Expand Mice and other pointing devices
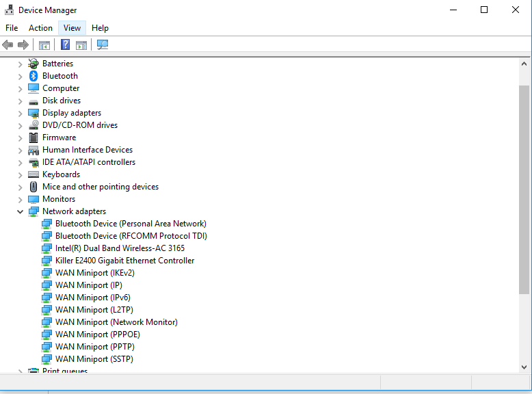 click(x=20, y=187)
